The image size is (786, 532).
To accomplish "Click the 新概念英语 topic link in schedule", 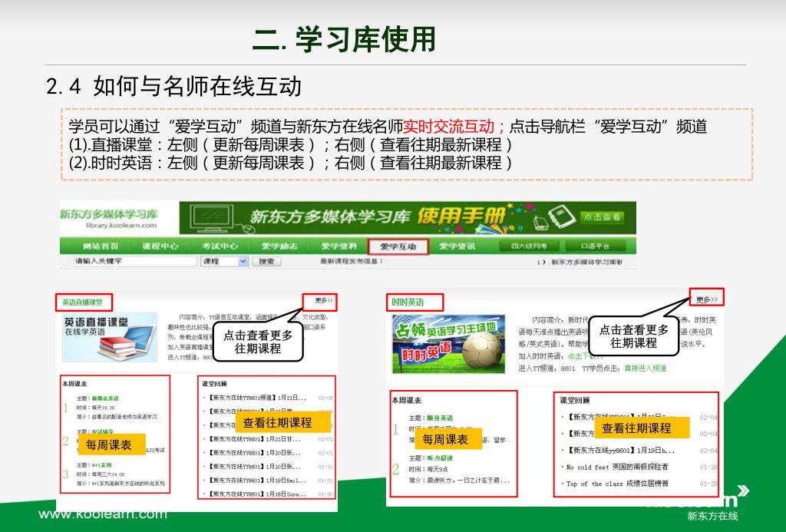I will (x=105, y=398).
